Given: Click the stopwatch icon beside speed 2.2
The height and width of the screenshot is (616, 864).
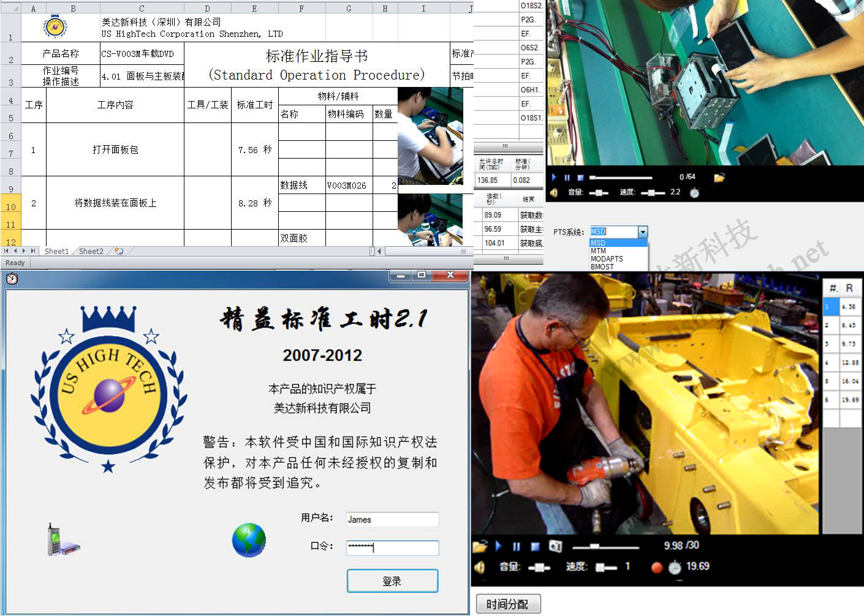Looking at the screenshot, I should tap(694, 192).
